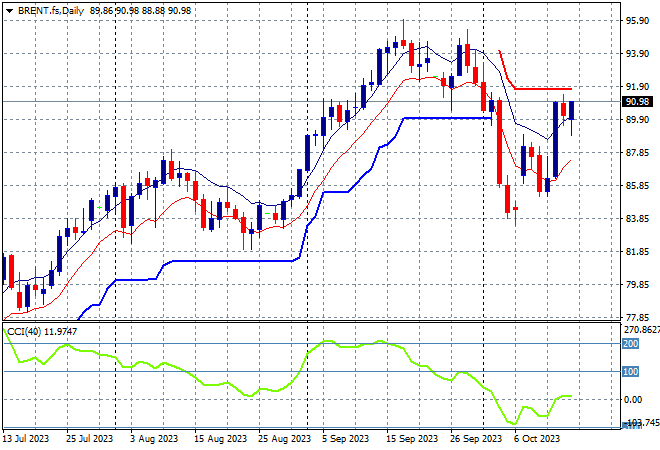Select the current price tag 90.98
Screen dimensions: 660x450
(x=636, y=102)
